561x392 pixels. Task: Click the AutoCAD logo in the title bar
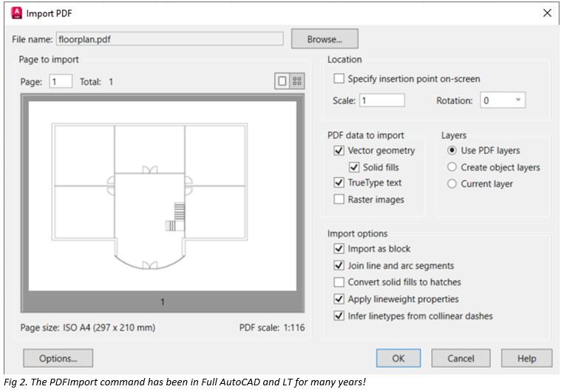[16, 13]
